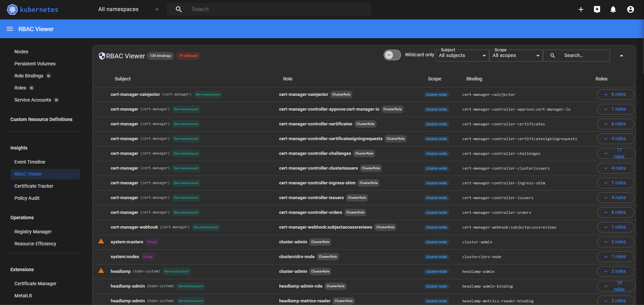This screenshot has height=305, width=644.
Task: Select RBAC Viewer sidebar item
Action: click(x=45, y=174)
